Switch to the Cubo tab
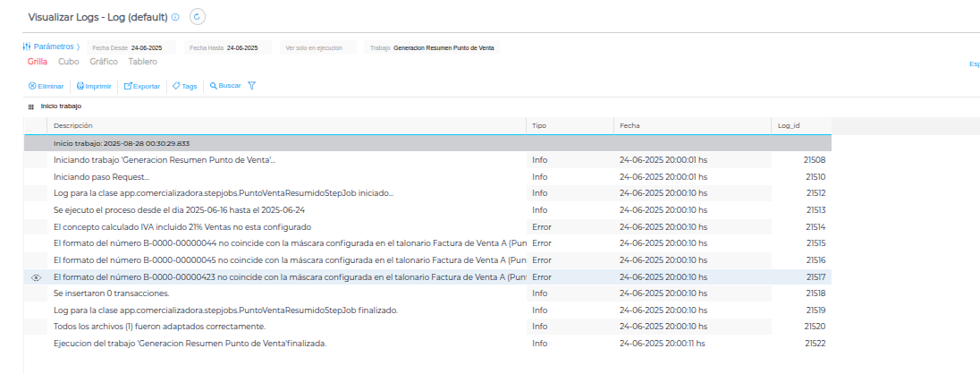Image resolution: width=980 pixels, height=374 pixels. pos(69,62)
